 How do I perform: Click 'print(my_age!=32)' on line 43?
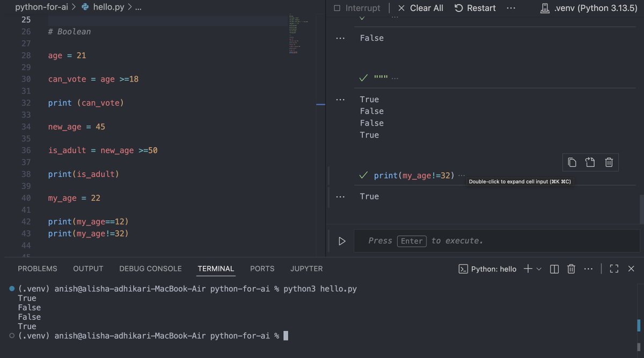coord(89,233)
